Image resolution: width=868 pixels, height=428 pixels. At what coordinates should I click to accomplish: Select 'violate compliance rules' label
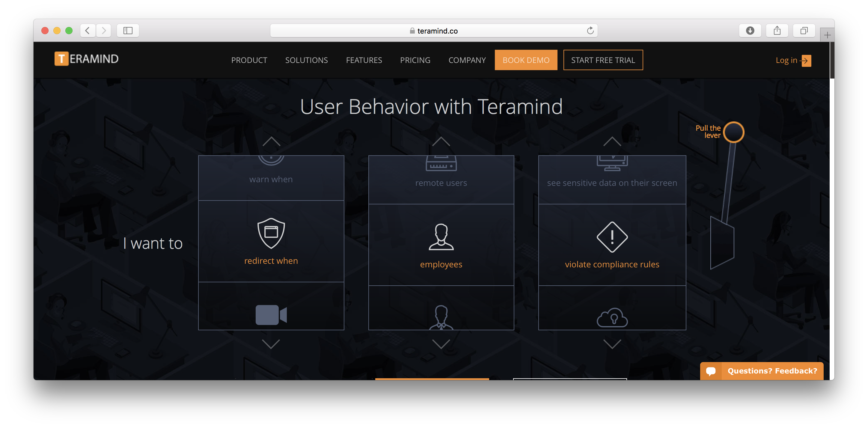(x=612, y=265)
